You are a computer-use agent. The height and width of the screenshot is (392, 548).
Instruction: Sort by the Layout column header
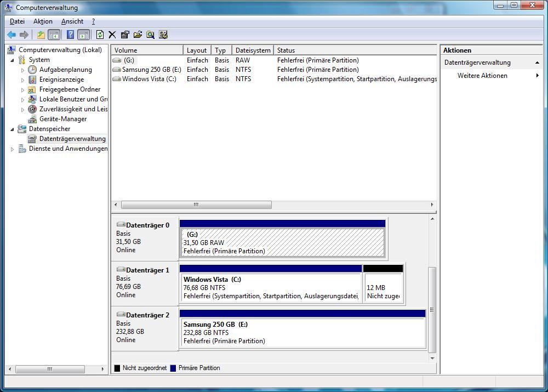[x=197, y=50]
